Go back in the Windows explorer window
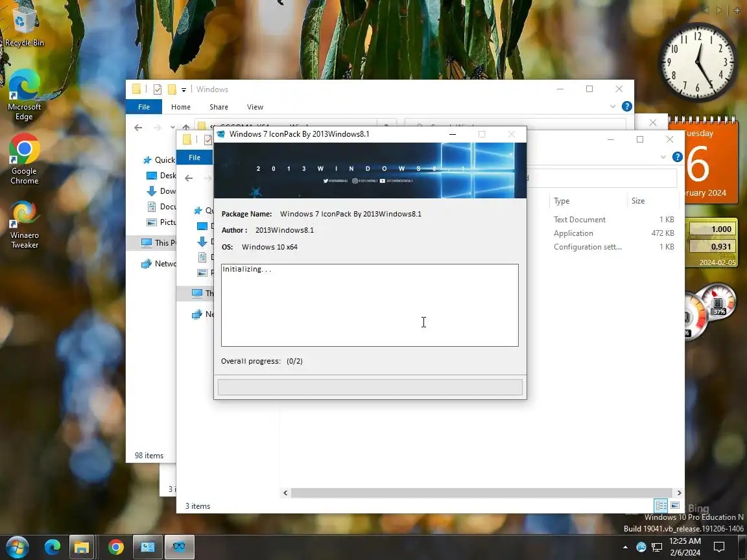The height and width of the screenshot is (560, 747). (x=138, y=128)
